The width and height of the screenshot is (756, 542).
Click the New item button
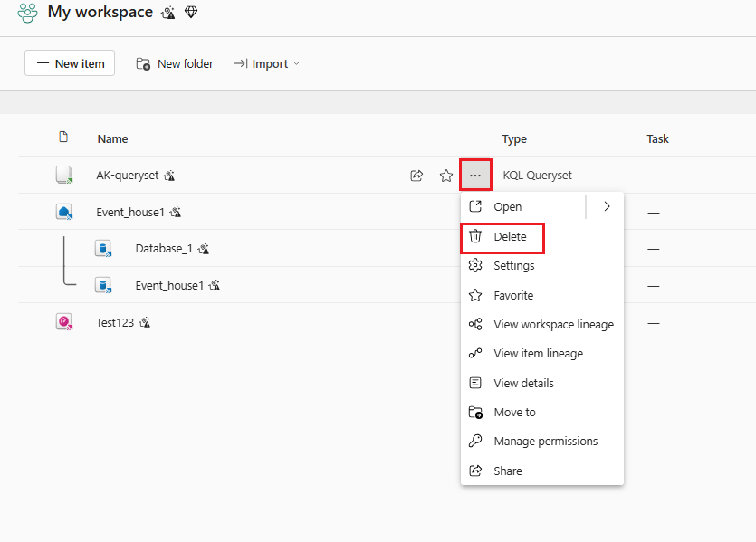70,63
